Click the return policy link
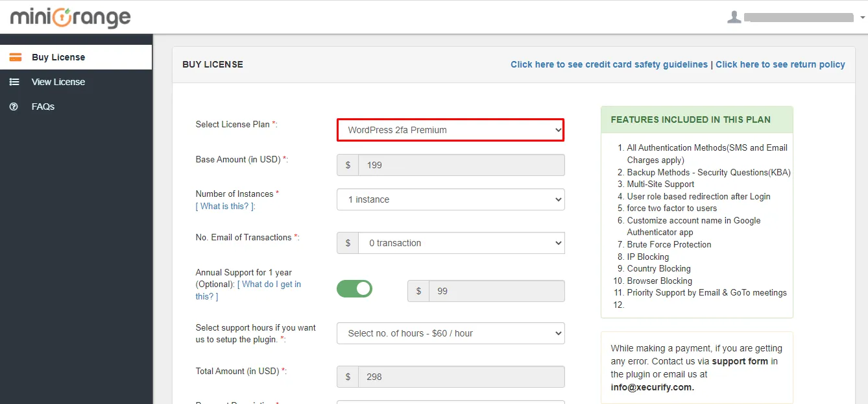This screenshot has width=868, height=404. click(x=780, y=64)
